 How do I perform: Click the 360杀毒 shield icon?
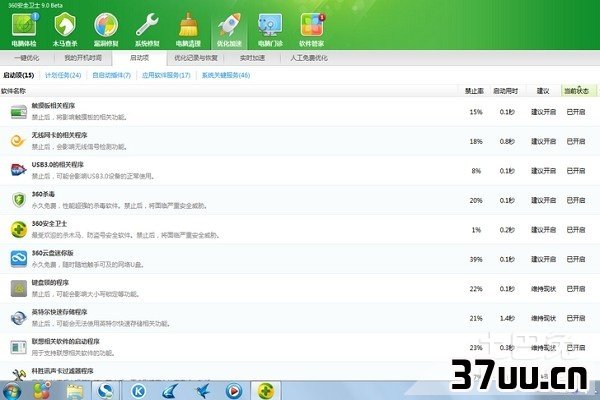point(18,200)
